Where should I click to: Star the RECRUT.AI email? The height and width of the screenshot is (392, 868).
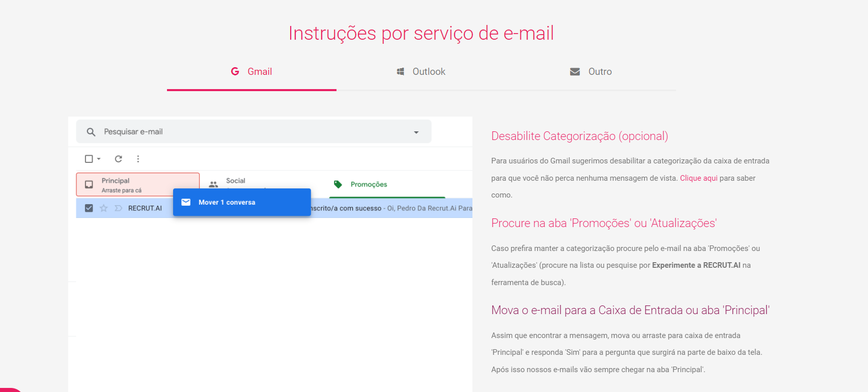(x=104, y=208)
